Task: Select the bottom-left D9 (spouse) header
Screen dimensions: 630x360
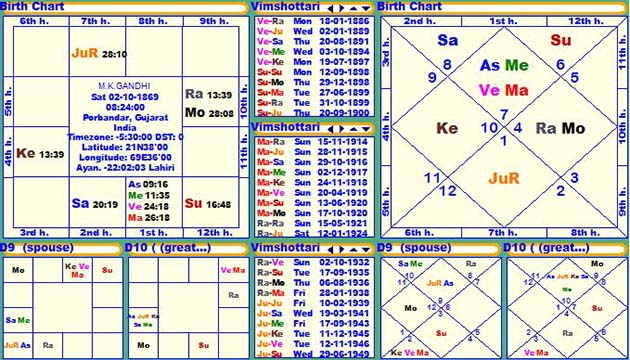Action: [60, 249]
